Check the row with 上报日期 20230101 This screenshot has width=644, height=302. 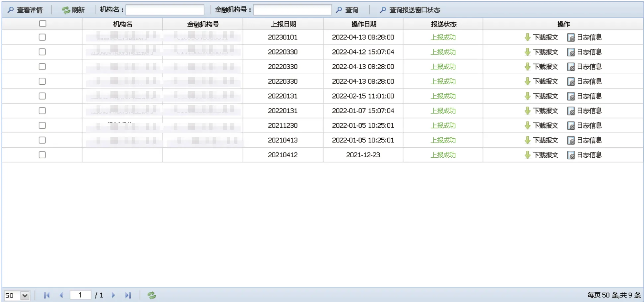[x=42, y=37]
